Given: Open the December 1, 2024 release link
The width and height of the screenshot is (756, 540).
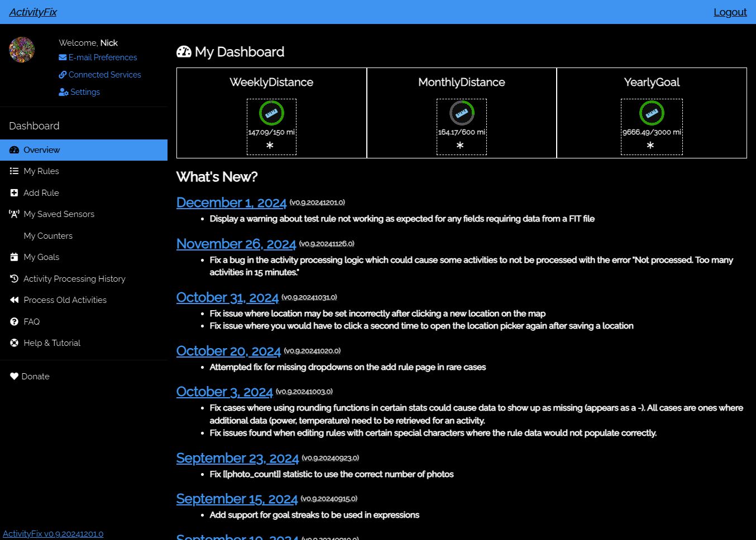Looking at the screenshot, I should point(231,202).
